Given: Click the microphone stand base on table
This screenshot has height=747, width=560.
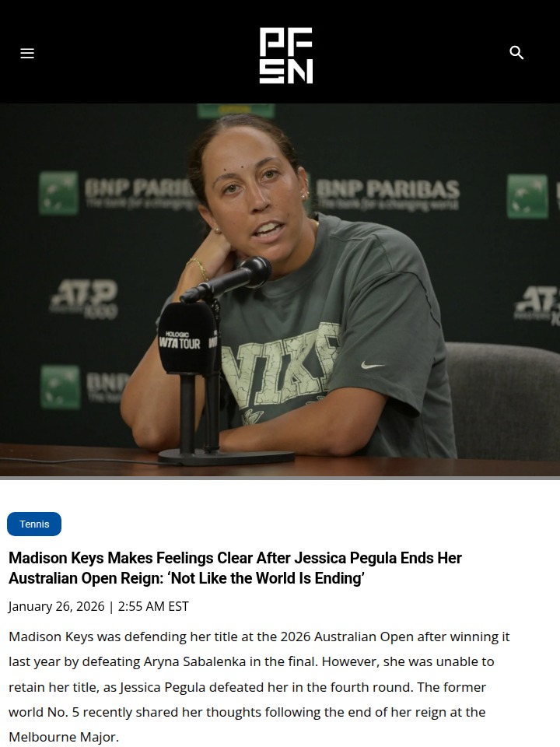Looking at the screenshot, I should tap(226, 457).
